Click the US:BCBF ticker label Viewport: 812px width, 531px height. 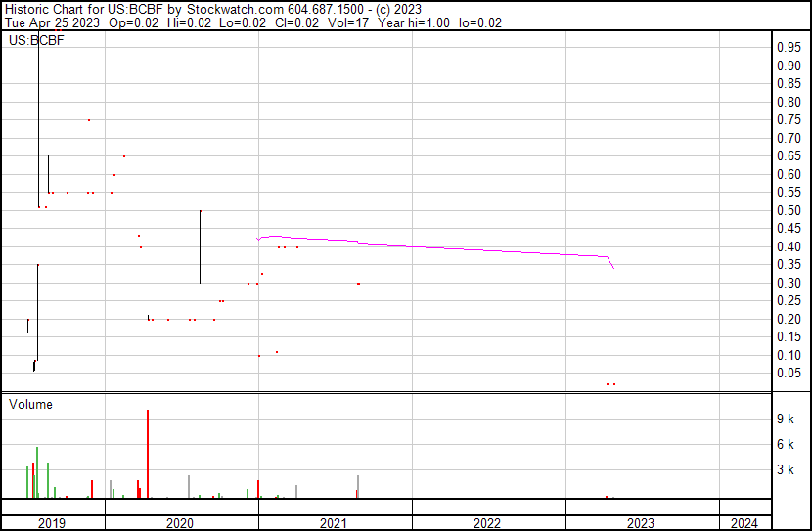point(36,40)
